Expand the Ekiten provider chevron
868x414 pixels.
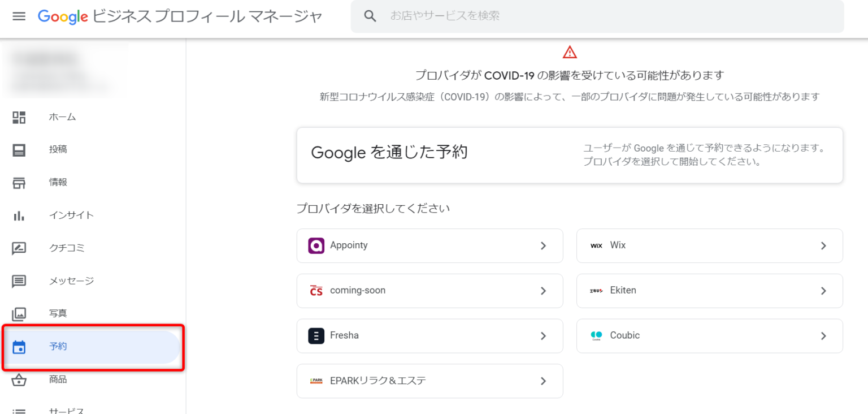(x=823, y=291)
